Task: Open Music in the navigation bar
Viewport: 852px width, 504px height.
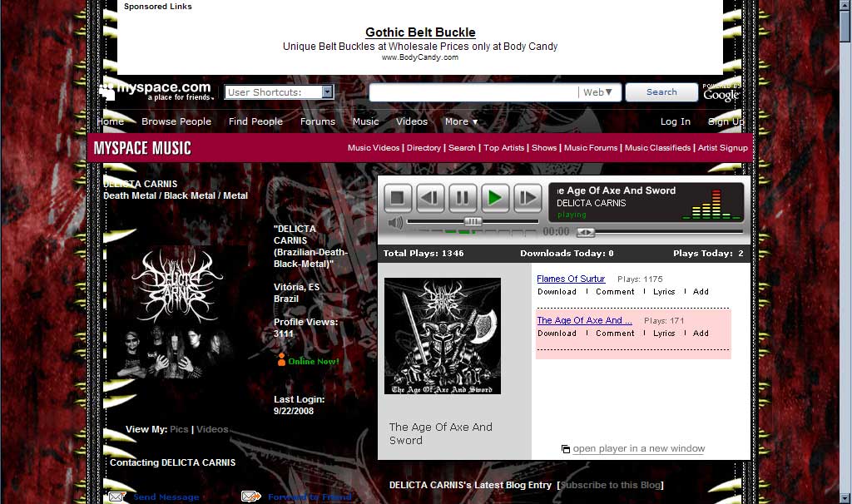Action: [366, 121]
